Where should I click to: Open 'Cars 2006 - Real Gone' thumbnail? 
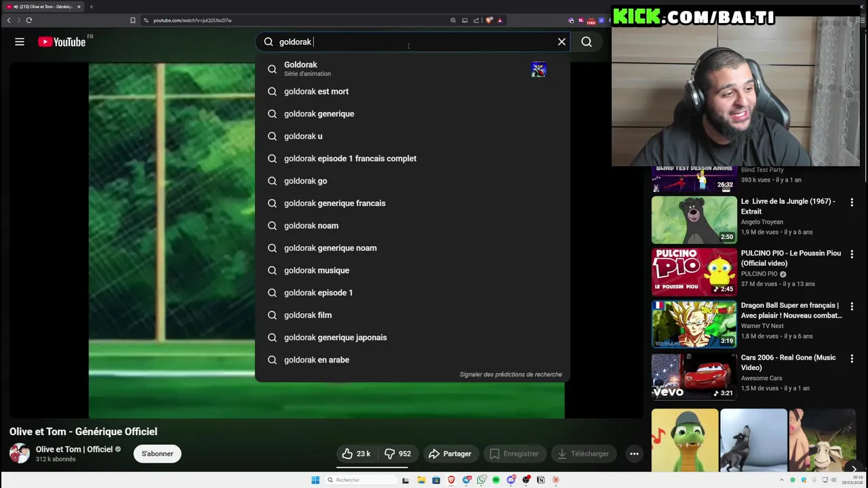(694, 376)
